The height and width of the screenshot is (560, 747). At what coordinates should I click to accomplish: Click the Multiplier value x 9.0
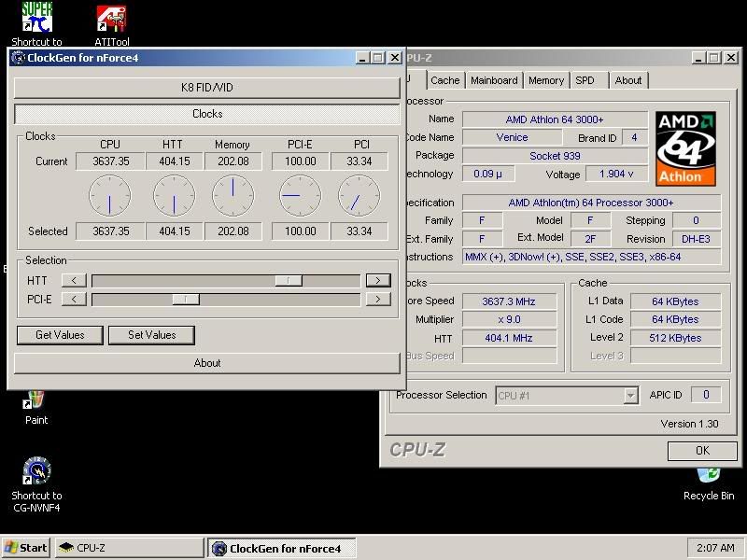[x=509, y=319]
